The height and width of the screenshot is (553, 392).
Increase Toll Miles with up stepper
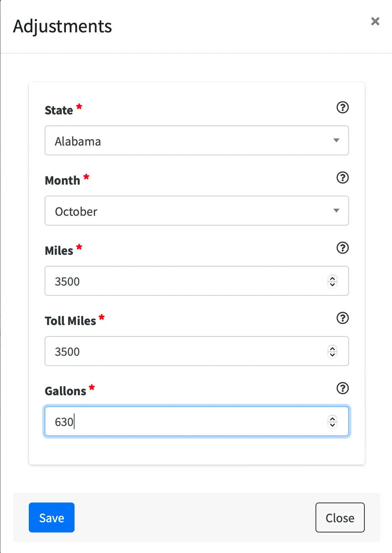(x=332, y=348)
